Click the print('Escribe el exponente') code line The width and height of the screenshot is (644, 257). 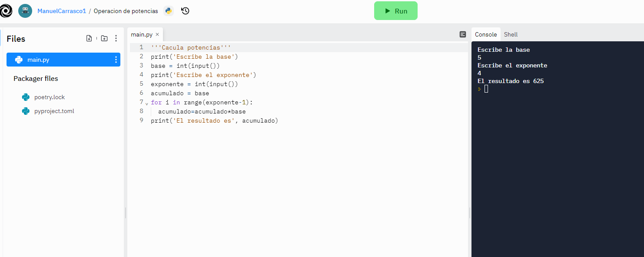click(203, 75)
